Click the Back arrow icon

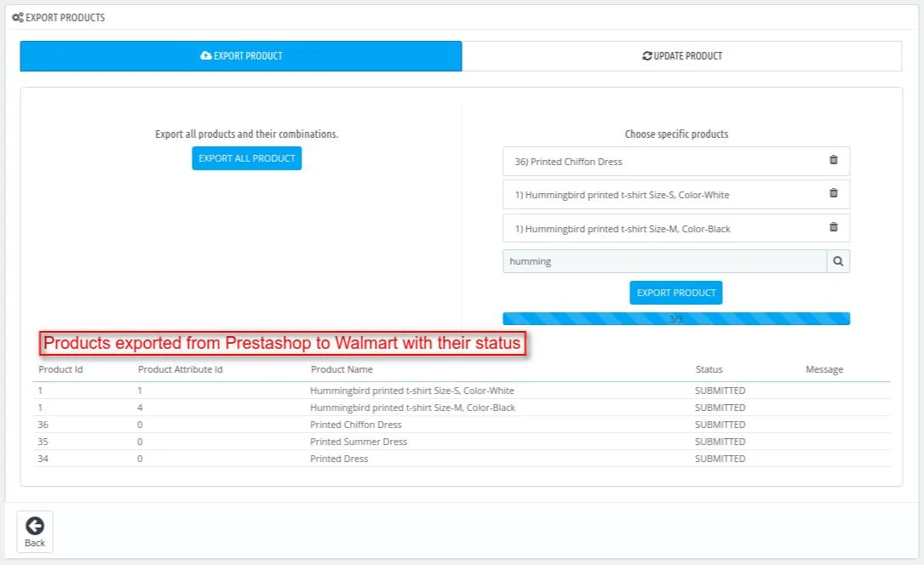coord(35,526)
